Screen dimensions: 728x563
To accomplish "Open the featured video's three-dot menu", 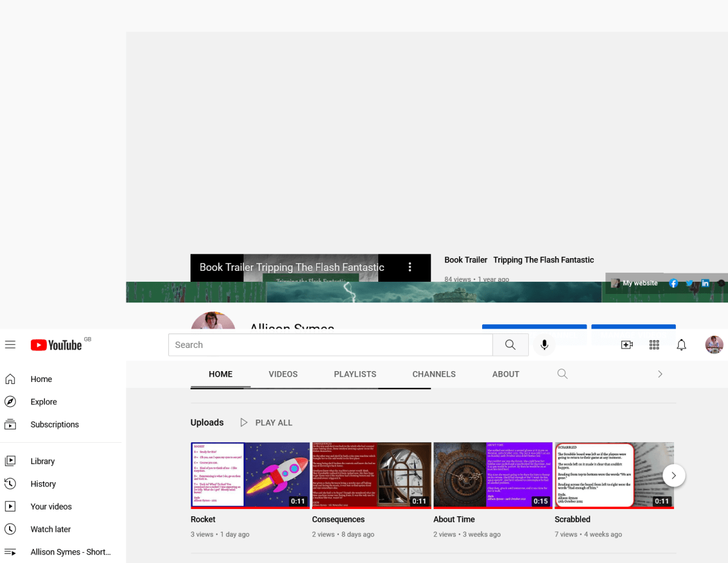I will point(410,267).
